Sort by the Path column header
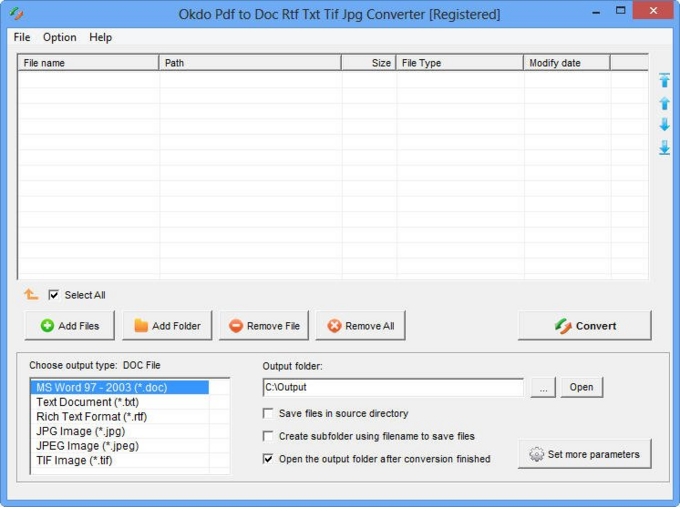 (x=250, y=63)
